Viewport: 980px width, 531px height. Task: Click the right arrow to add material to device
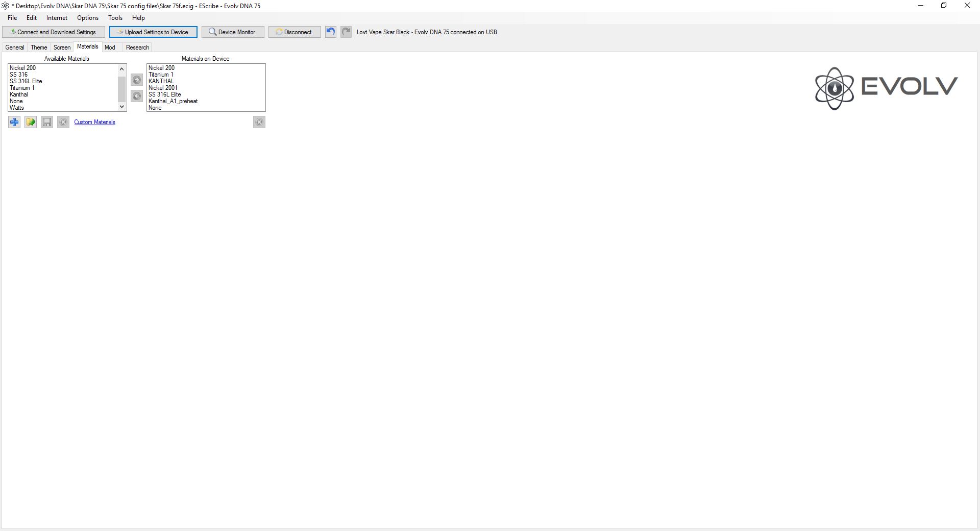point(137,80)
